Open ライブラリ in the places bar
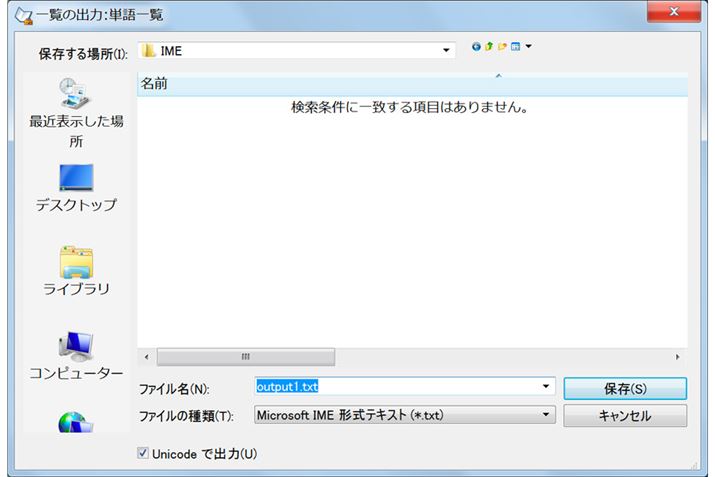 76,270
